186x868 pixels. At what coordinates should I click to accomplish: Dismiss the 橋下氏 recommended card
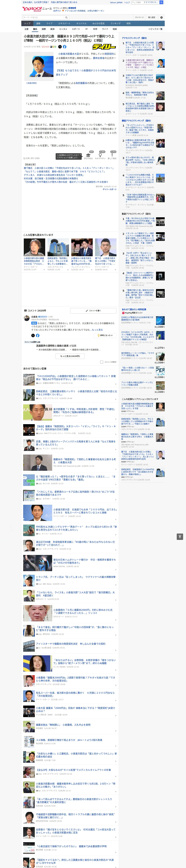tap(115, 270)
